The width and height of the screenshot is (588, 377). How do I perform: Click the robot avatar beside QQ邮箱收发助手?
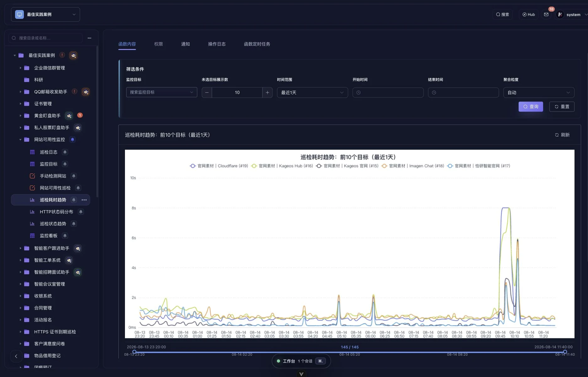click(86, 92)
